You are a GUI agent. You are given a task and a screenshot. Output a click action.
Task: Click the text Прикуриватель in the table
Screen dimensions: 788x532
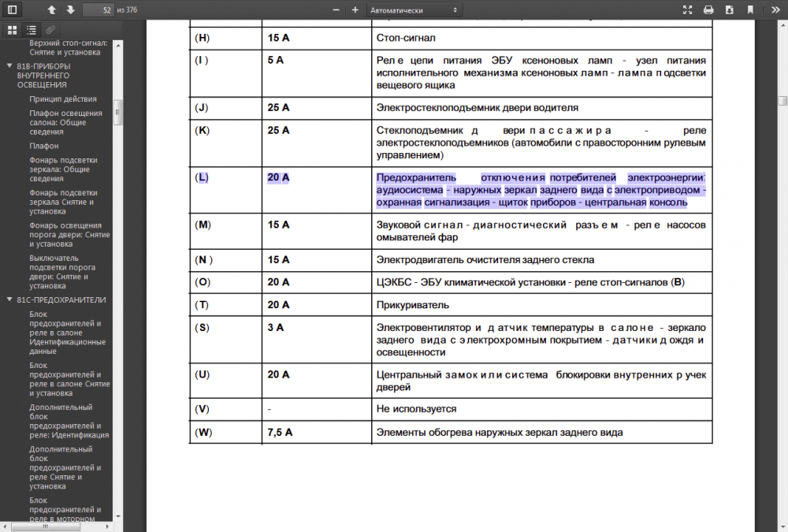(413, 305)
